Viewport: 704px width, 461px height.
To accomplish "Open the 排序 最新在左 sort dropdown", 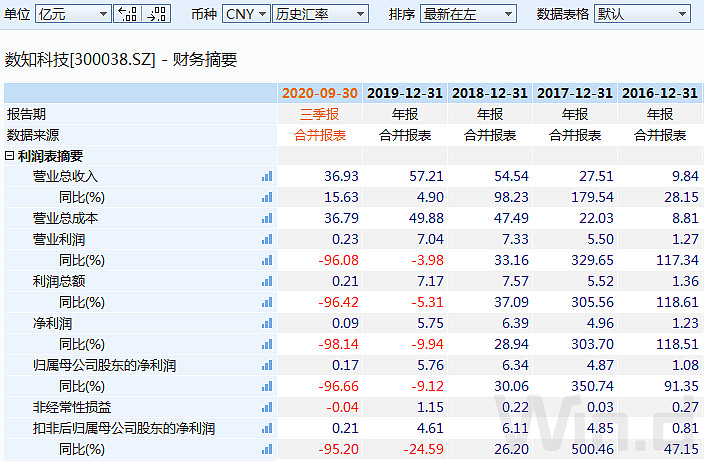I will click(468, 14).
